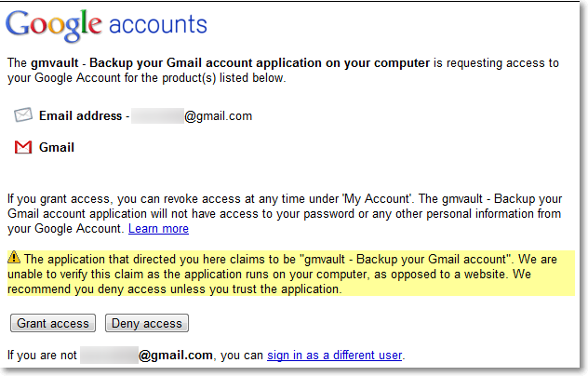The width and height of the screenshot is (588, 376).
Task: Click the 'If you are not' text
Action: 42,355
